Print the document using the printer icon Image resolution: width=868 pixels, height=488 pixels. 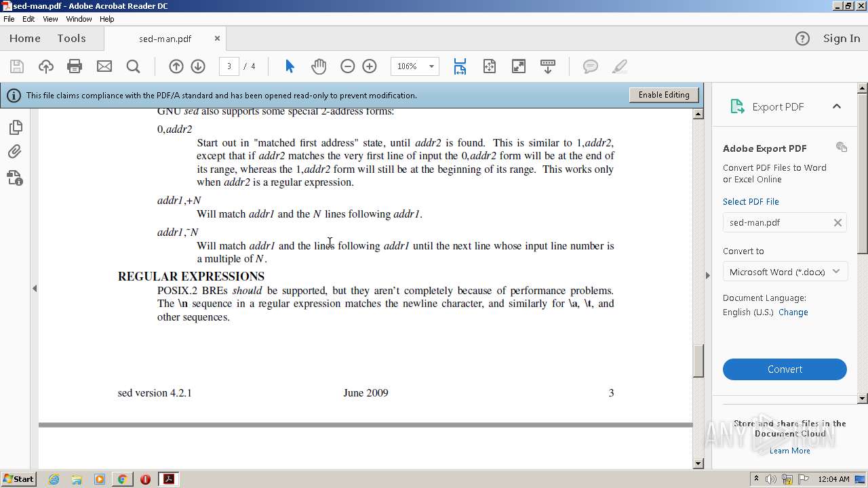[75, 66]
